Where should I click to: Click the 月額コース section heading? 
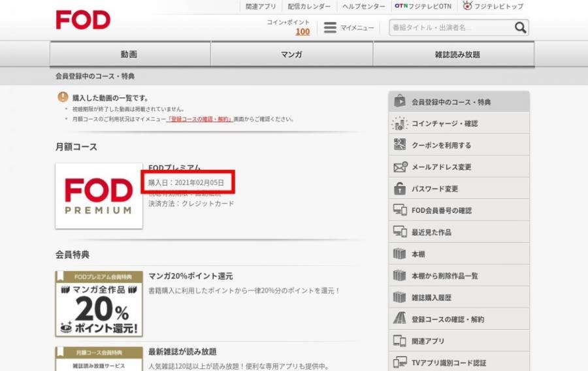pyautogui.click(x=76, y=146)
